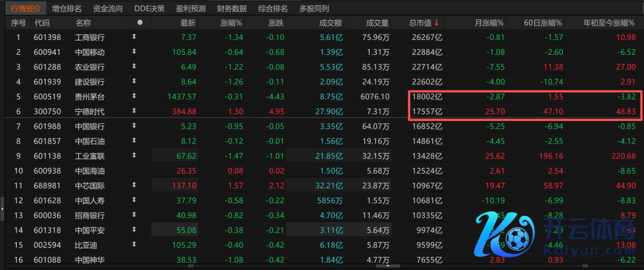Open the DDE决策 tab
The height and width of the screenshot is (270, 644).
(x=149, y=8)
